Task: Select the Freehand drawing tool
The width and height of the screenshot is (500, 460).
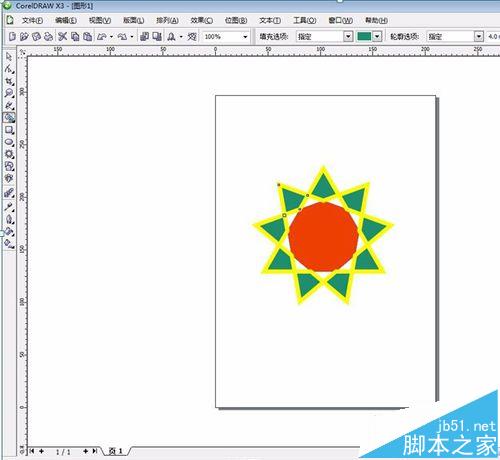Action: (9, 105)
